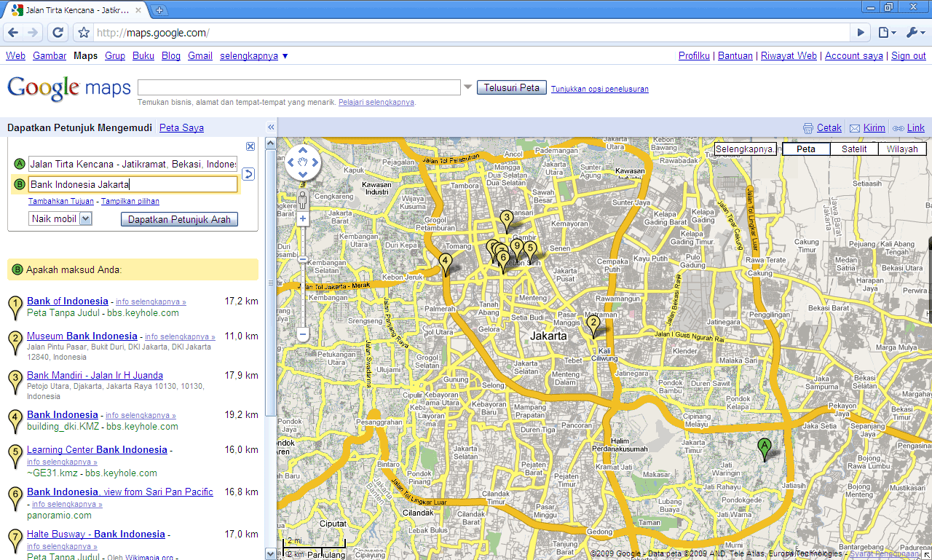Close directions panel with X icon
This screenshot has width=932, height=560.
click(x=250, y=146)
